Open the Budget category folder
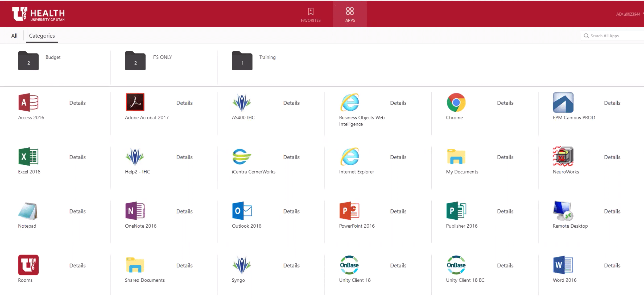 point(28,60)
